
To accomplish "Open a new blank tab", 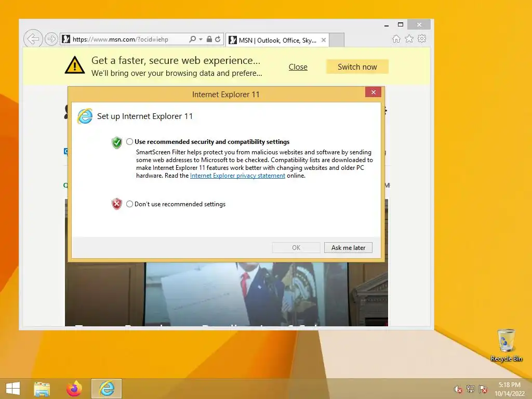I will click(337, 40).
